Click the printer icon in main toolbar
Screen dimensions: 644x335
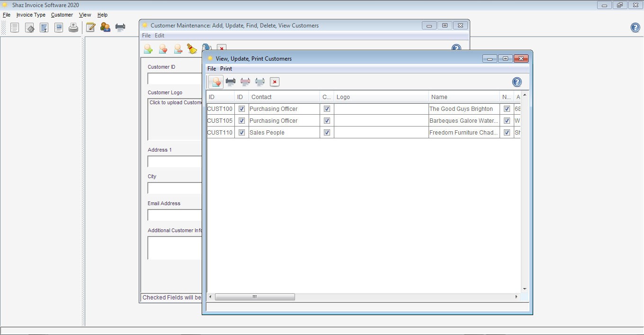pyautogui.click(x=120, y=27)
